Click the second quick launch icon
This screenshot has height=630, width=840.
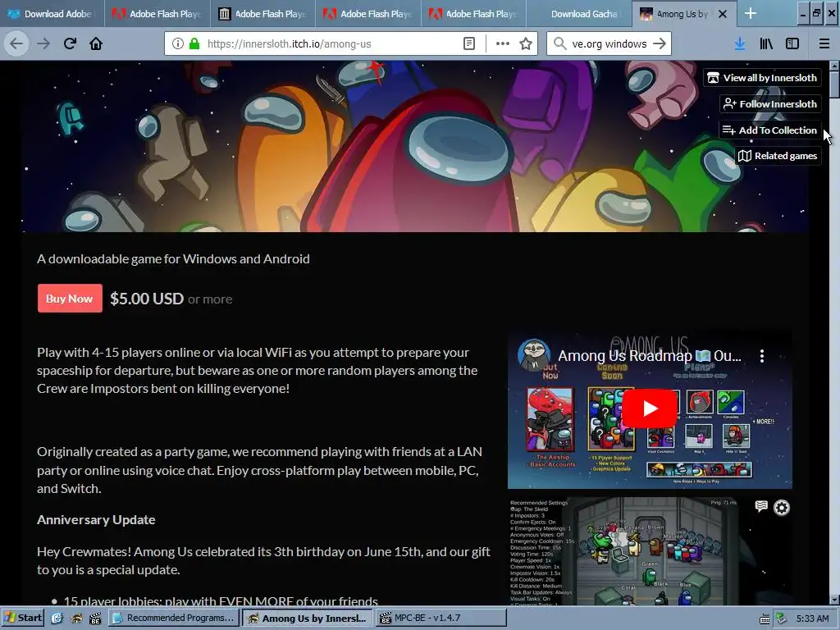click(x=76, y=619)
